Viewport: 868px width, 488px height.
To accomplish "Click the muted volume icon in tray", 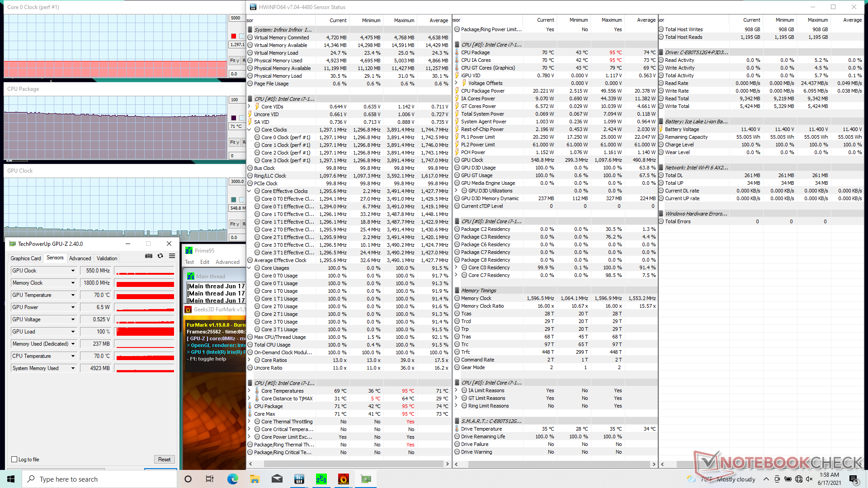I will click(809, 479).
